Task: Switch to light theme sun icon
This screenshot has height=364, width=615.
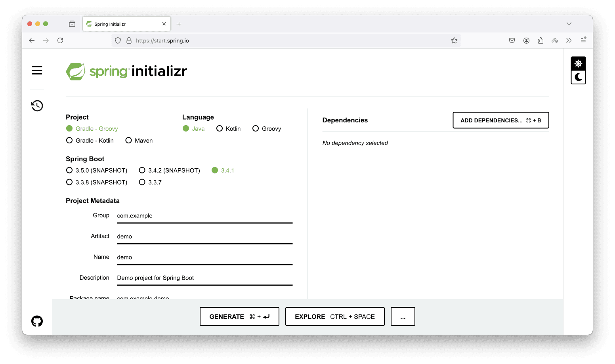Action: tap(578, 63)
